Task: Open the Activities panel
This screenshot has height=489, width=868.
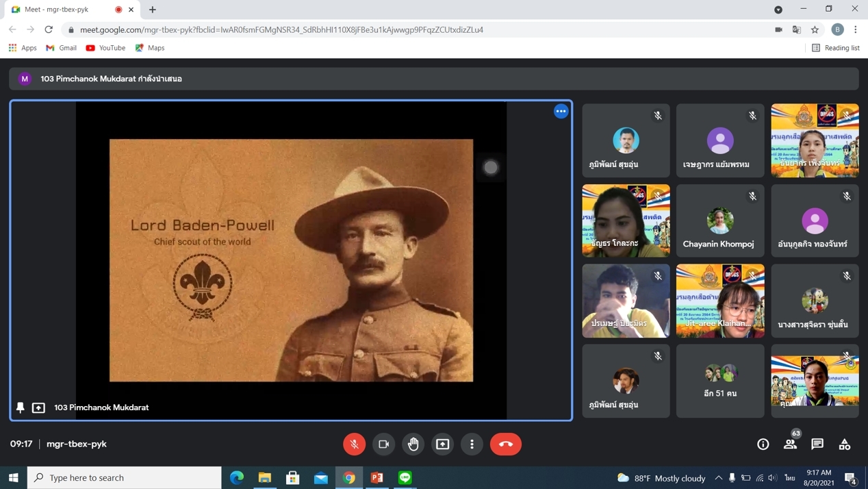Action: [x=845, y=444]
